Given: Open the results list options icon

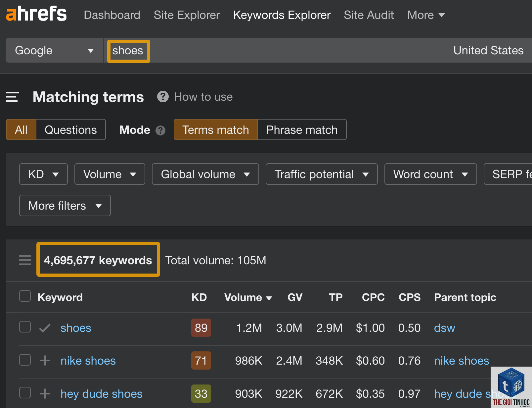Looking at the screenshot, I should [25, 260].
